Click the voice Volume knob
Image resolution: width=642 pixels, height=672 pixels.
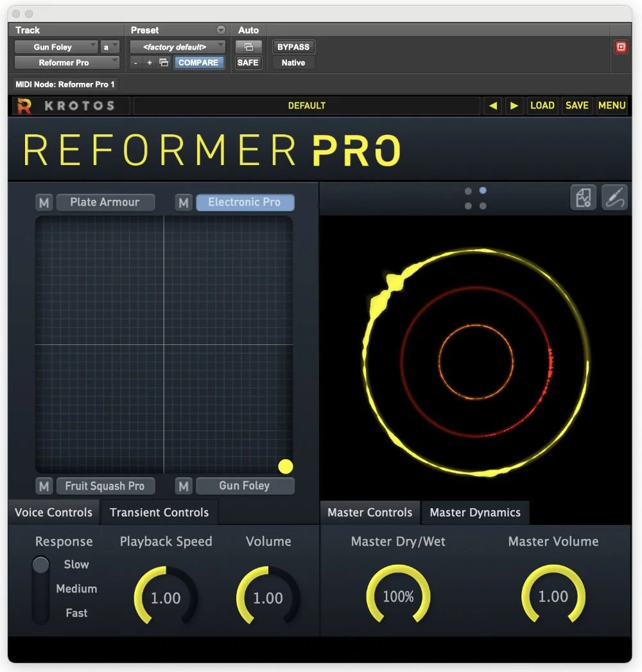[268, 597]
